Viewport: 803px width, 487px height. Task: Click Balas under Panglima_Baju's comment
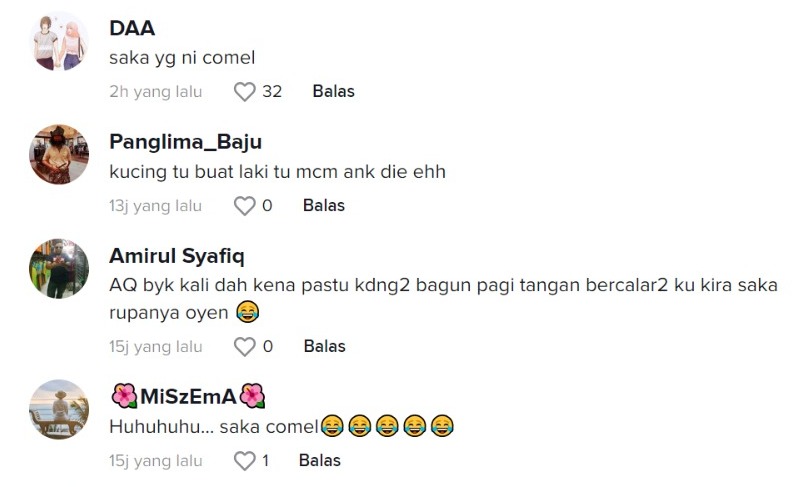pos(324,206)
